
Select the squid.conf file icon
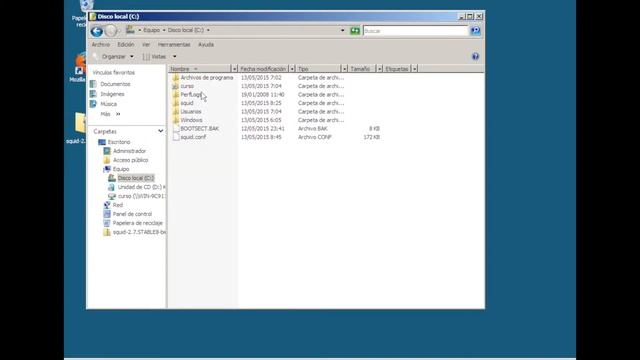point(176,137)
